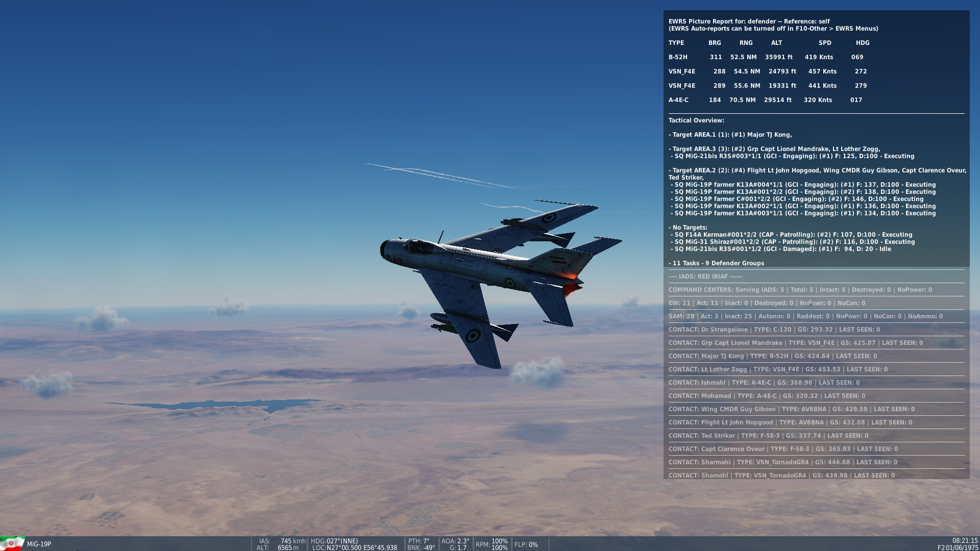This screenshot has width=980, height=551.
Task: Click the Iran flag icon in status bar
Action: (x=12, y=544)
